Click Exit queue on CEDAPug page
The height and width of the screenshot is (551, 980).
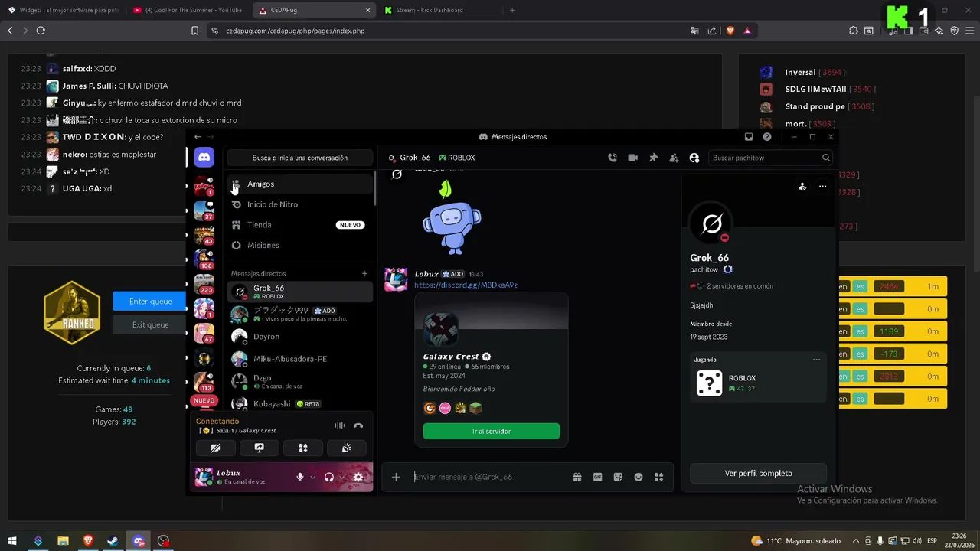(x=150, y=324)
